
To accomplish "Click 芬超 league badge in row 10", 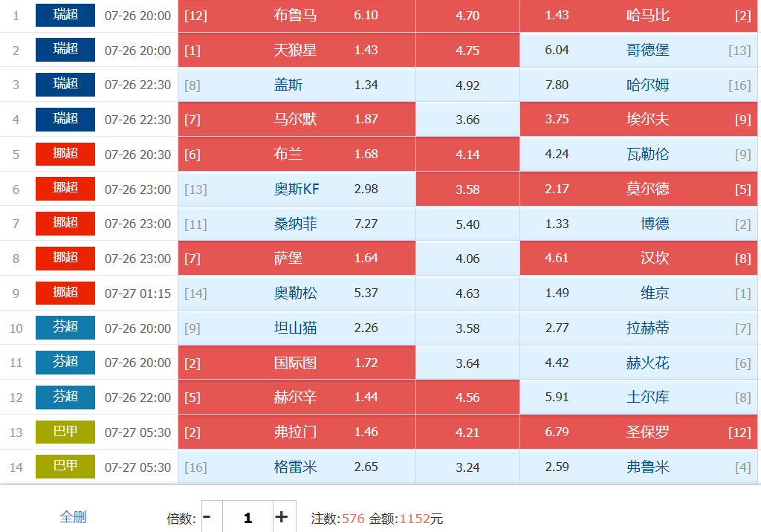I will 65,328.
